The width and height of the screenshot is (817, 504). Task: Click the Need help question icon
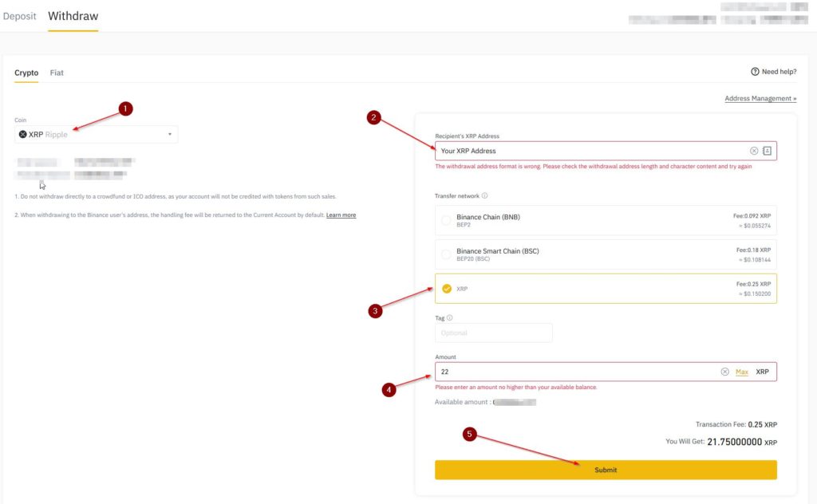pos(755,72)
